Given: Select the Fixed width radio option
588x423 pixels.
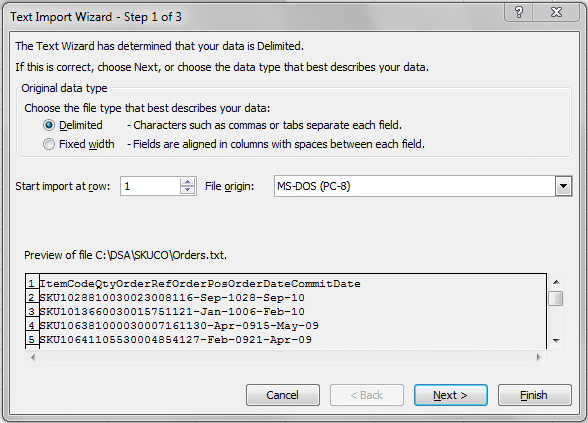Looking at the screenshot, I should 49,144.
